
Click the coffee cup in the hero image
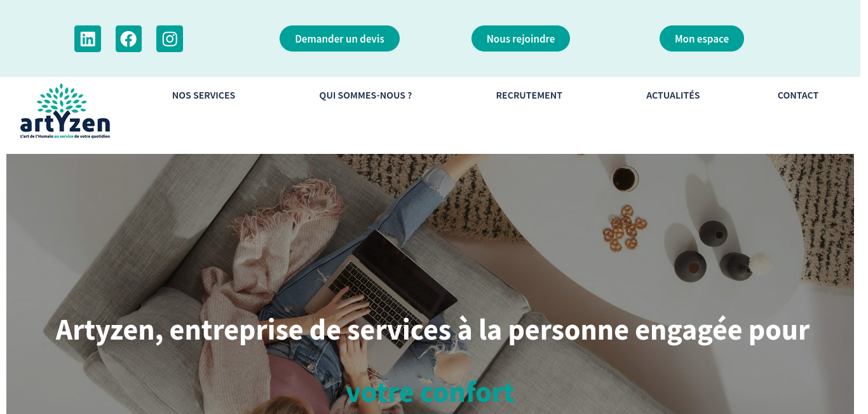tap(625, 178)
